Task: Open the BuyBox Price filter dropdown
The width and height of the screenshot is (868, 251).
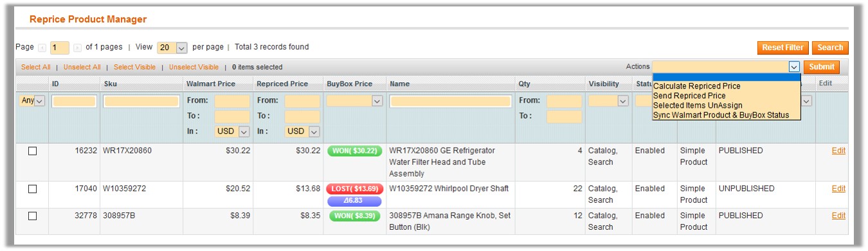Action: click(x=355, y=101)
